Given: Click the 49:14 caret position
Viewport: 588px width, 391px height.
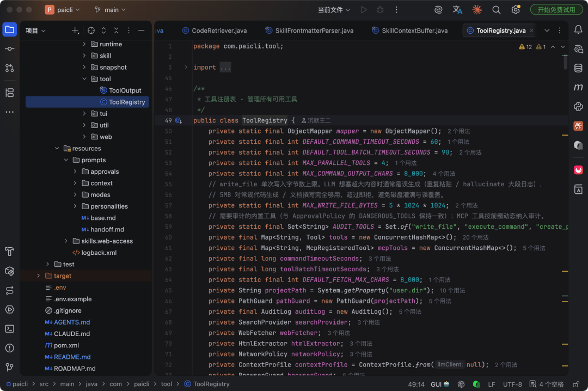Looking at the screenshot, I should click(x=416, y=384).
